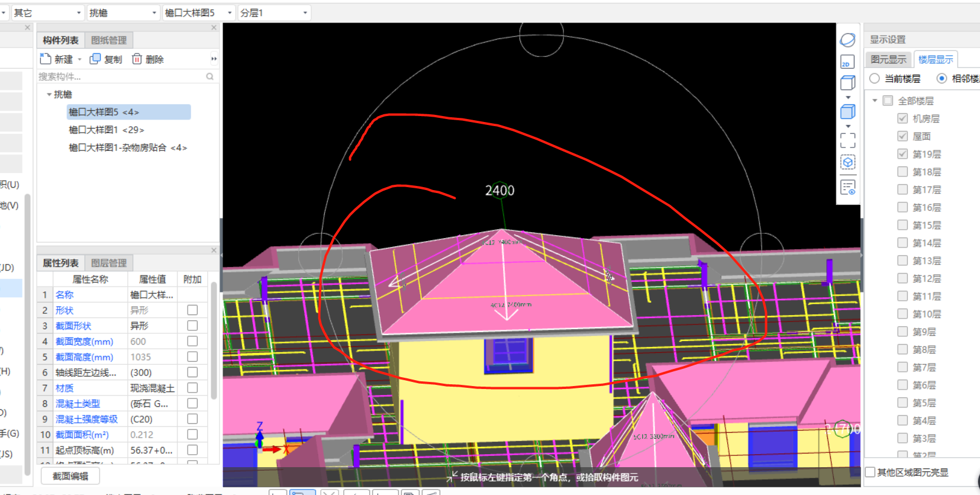The image size is (980, 495).
Task: Tick the 附加 checkbox for 形状 row
Action: [x=192, y=310]
